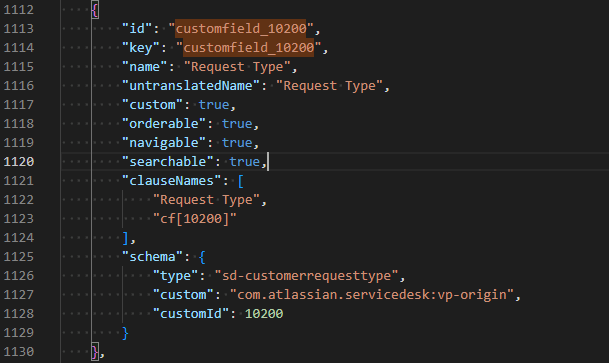Click the highlighted customfield_10200 value on line 1113
The height and width of the screenshot is (363, 609).
(241, 28)
